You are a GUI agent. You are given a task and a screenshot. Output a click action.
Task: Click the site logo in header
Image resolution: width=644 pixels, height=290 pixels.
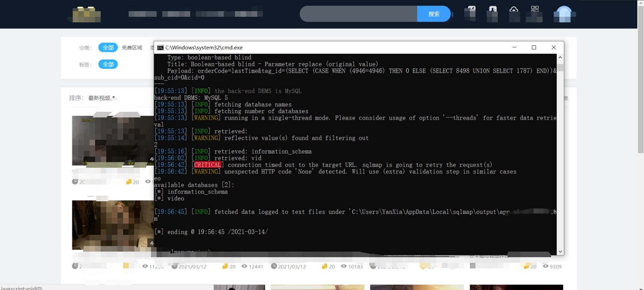pyautogui.click(x=87, y=15)
